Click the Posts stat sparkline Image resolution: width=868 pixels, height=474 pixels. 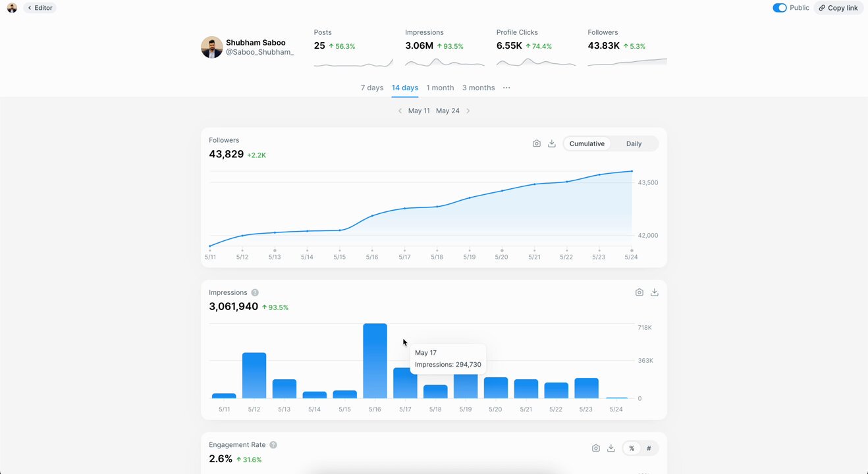pyautogui.click(x=354, y=62)
